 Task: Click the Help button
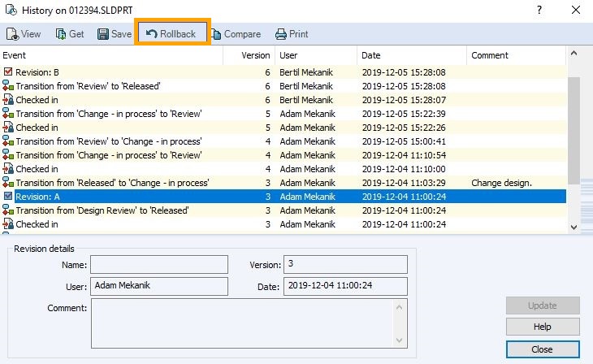click(x=542, y=327)
